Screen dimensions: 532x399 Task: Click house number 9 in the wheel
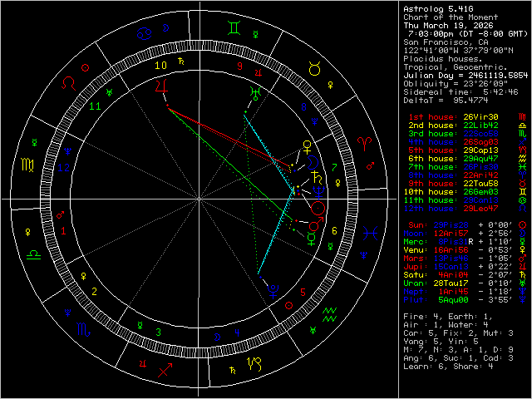tap(240, 66)
